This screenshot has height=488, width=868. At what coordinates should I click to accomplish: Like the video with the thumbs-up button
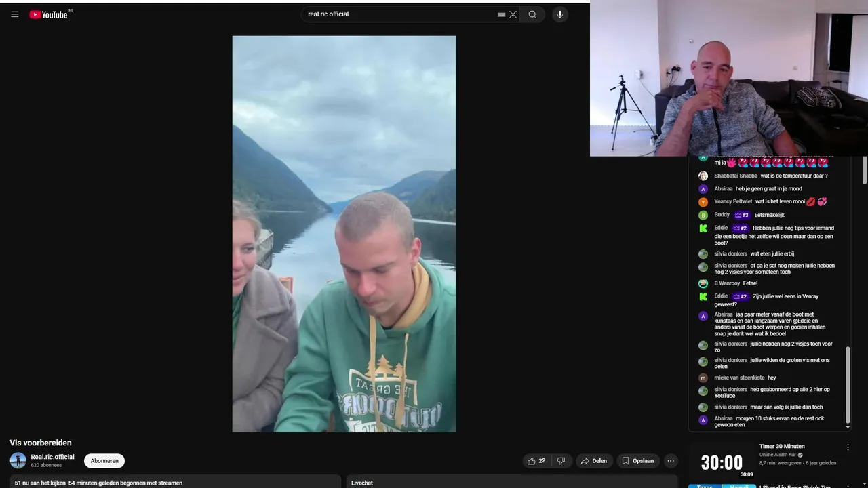click(536, 461)
